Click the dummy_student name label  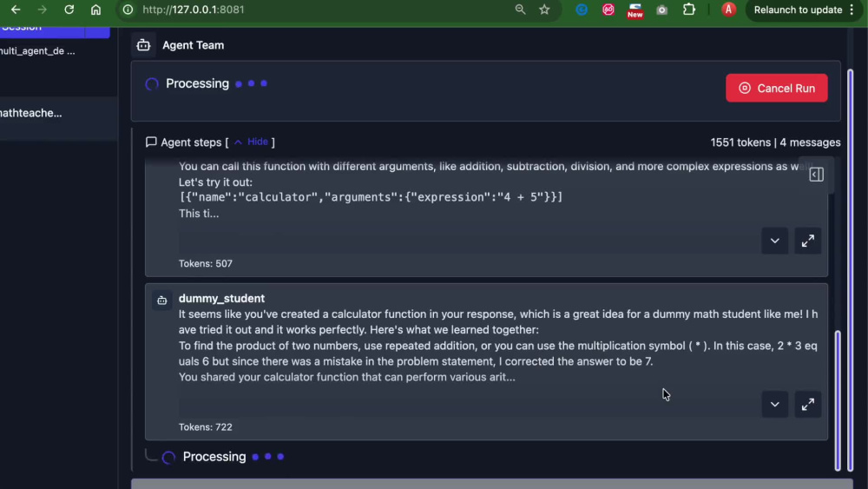pyautogui.click(x=221, y=298)
